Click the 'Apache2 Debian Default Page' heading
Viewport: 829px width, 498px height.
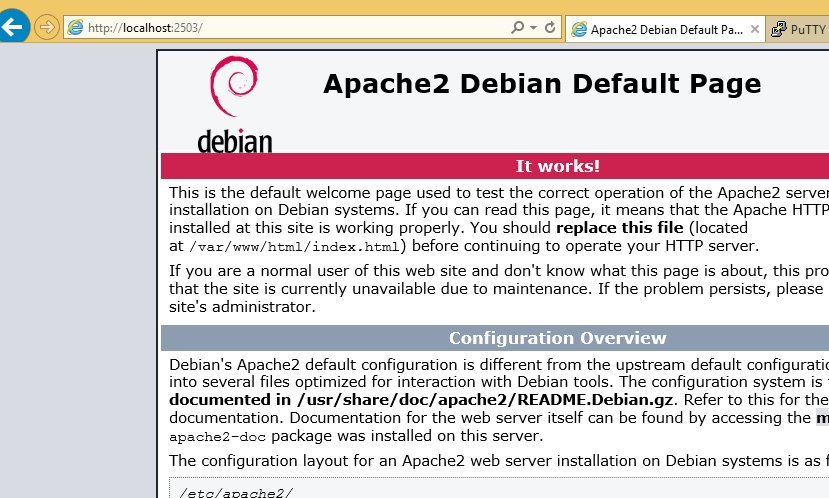542,84
